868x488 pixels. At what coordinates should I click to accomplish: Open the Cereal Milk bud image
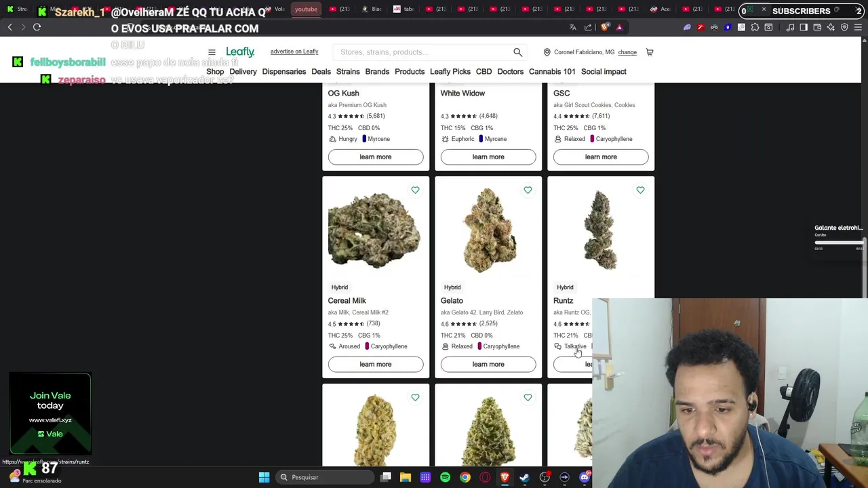[x=374, y=230]
